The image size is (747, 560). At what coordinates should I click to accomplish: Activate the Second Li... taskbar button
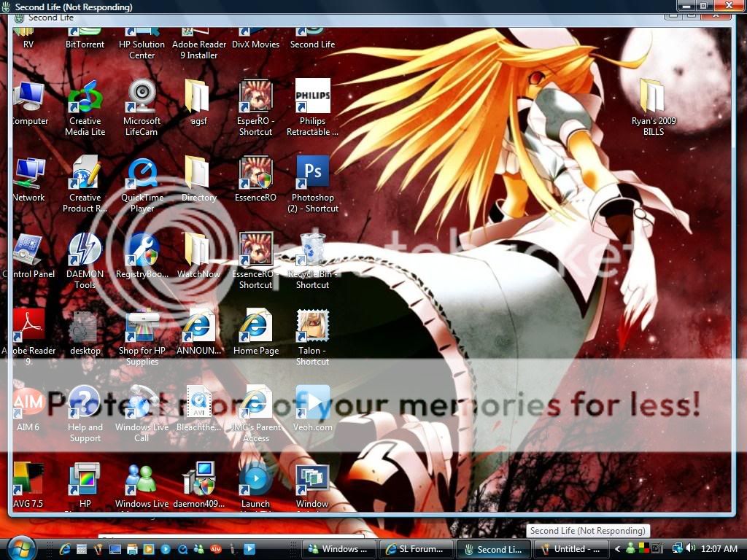[493, 549]
